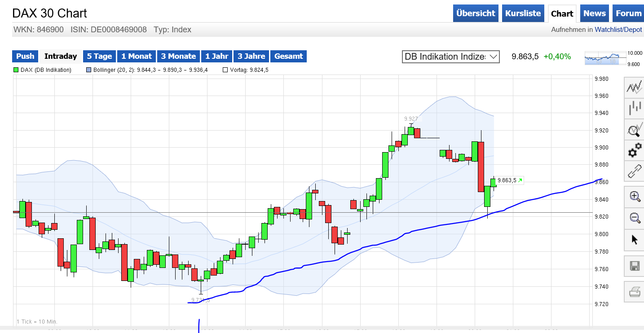644x333 pixels.
Task: Open the chart analysis indicators icon
Action: [x=634, y=130]
